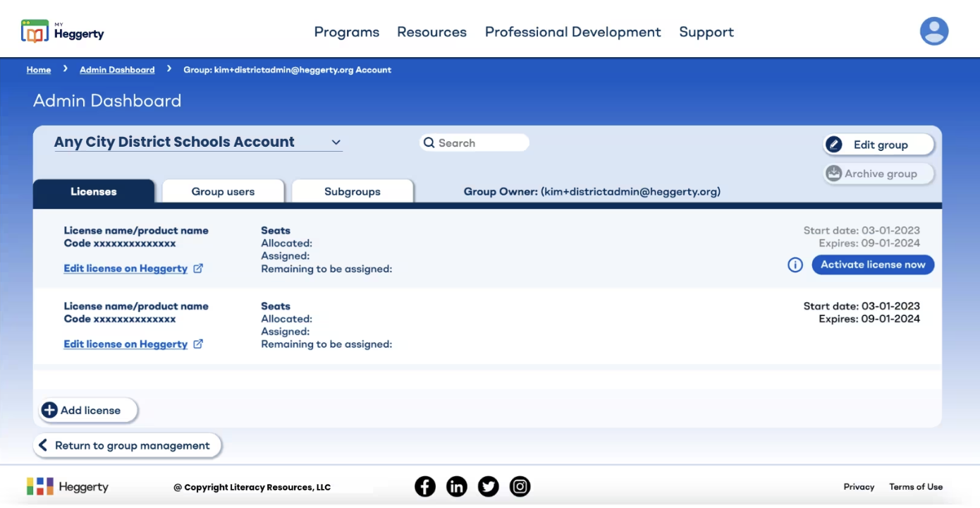Click the Heggerty footer logo

pyautogui.click(x=68, y=486)
